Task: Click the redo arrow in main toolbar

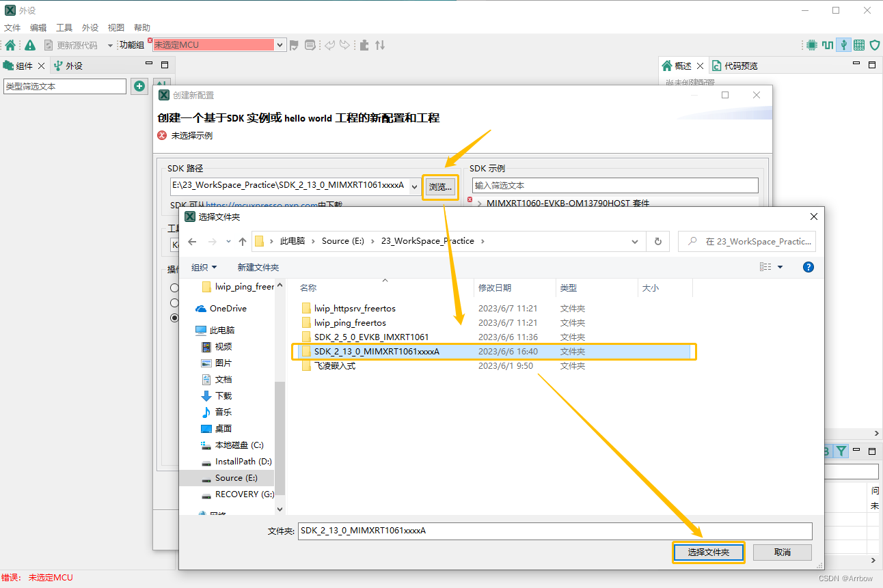Action: coord(344,45)
